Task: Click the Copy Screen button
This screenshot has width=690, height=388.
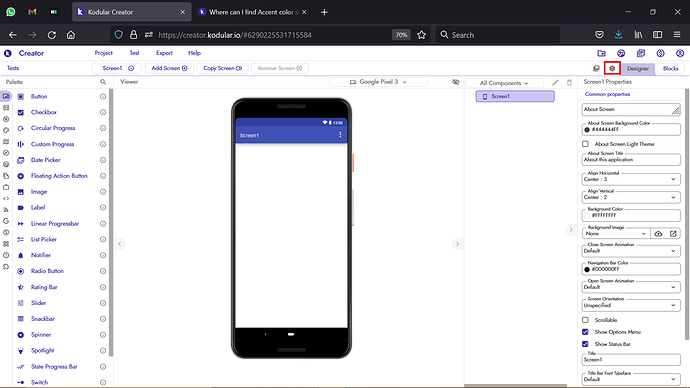Action: pyautogui.click(x=223, y=68)
